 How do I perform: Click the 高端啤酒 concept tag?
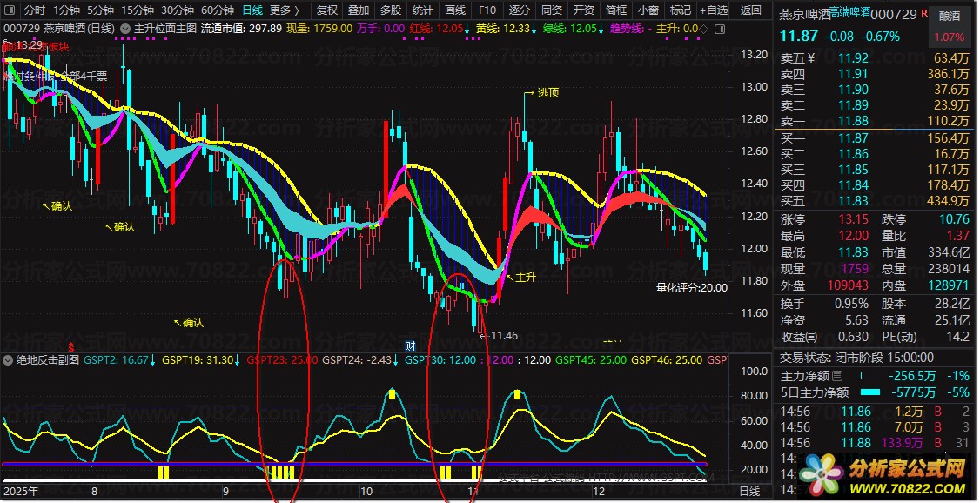click(x=849, y=11)
